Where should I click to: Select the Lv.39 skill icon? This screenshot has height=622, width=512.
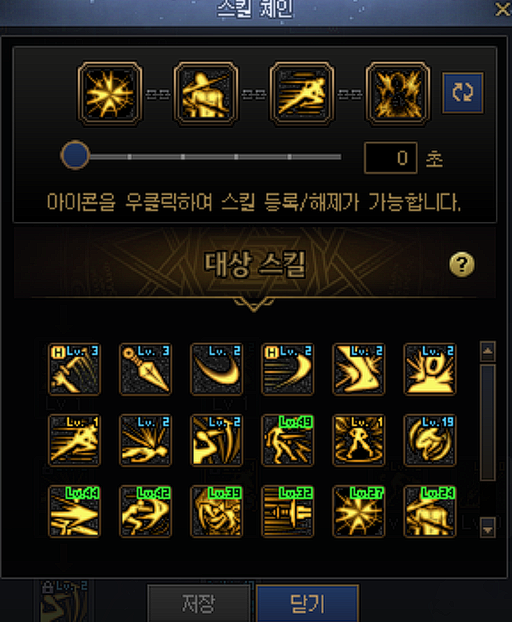pyautogui.click(x=217, y=512)
